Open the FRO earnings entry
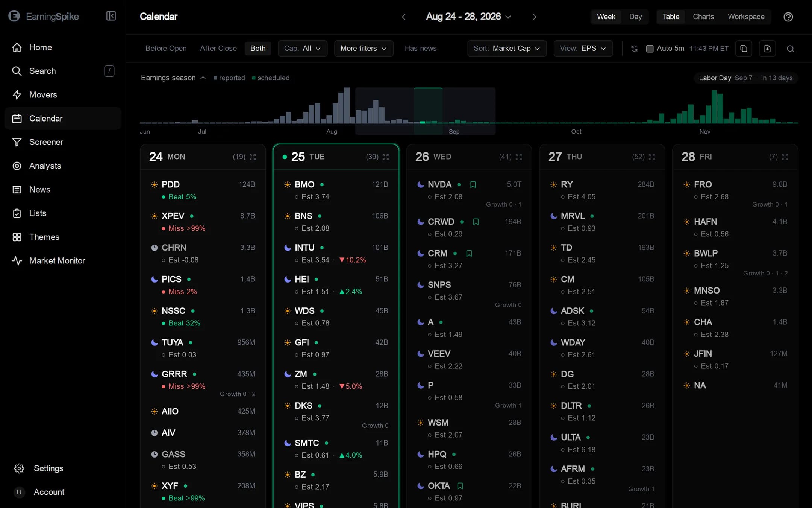Screen dimensions: 812x508 click(735, 193)
